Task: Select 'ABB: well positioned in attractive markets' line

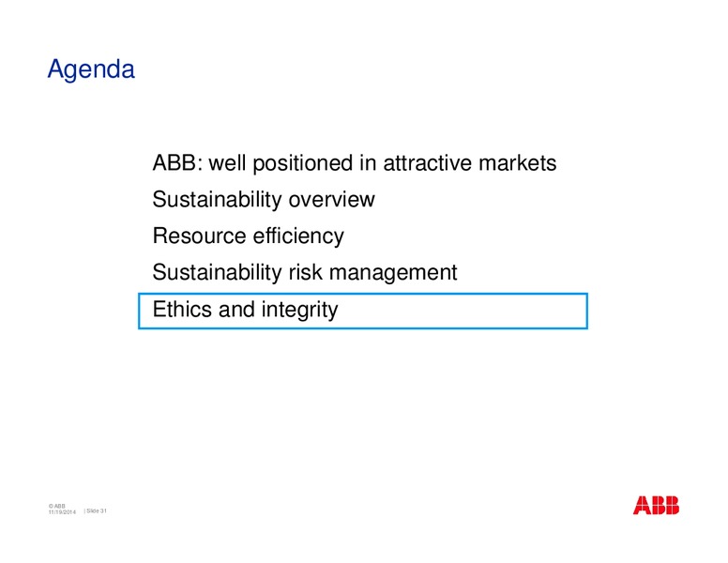Action: point(355,163)
